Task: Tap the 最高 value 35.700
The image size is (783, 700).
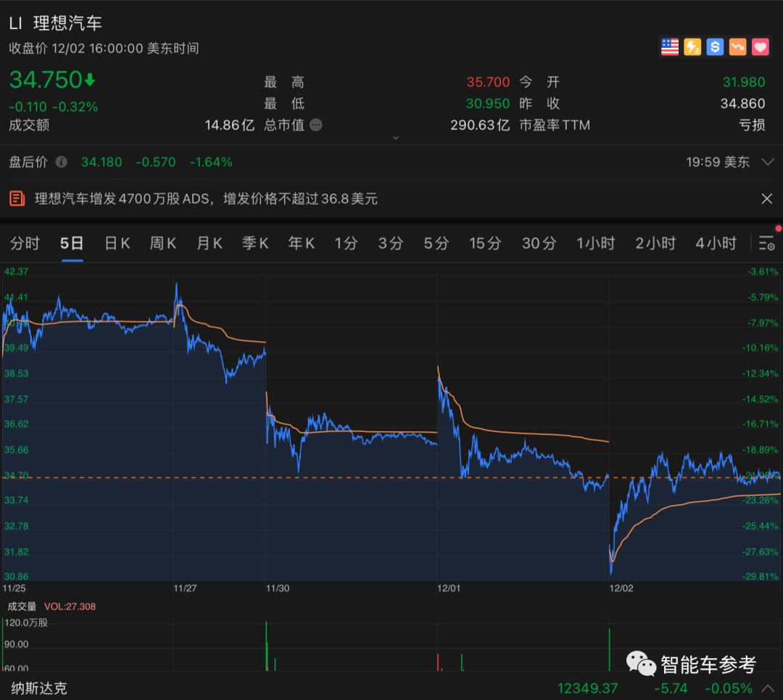Action: [488, 82]
